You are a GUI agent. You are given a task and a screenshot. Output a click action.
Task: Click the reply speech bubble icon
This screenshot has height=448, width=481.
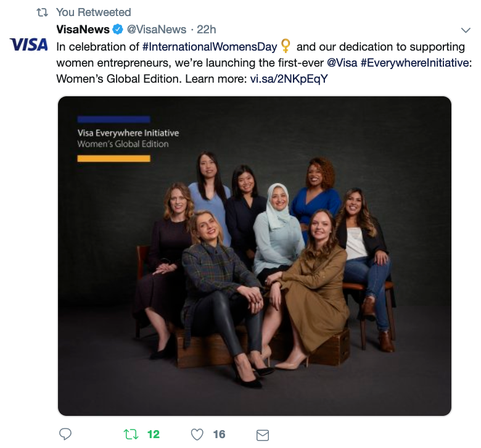click(x=65, y=434)
